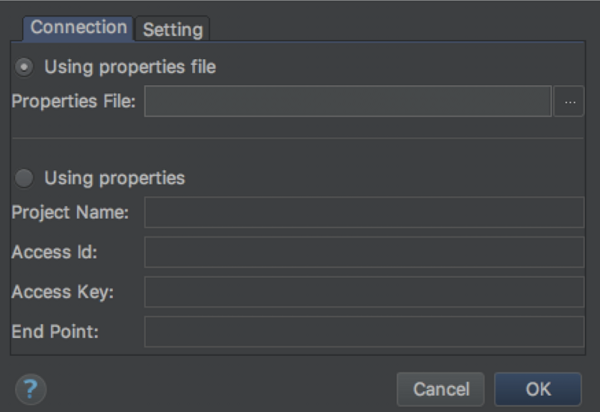This screenshot has width=600, height=412.
Task: Focus the Access Key input field
Action: tap(364, 292)
